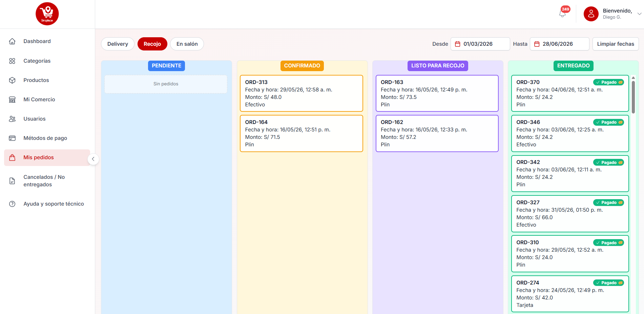The height and width of the screenshot is (314, 644).
Task: Click the Hasta calendar icon
Action: pos(537,44)
